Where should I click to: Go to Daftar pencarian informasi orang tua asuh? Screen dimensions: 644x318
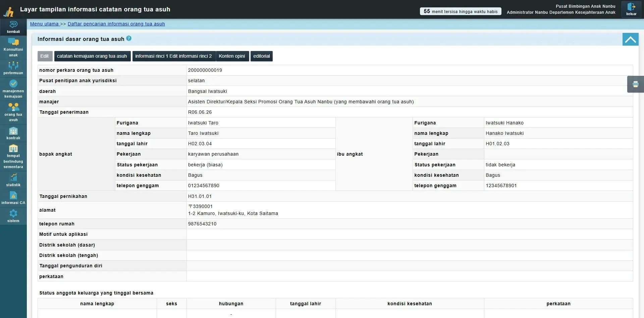pyautogui.click(x=116, y=24)
